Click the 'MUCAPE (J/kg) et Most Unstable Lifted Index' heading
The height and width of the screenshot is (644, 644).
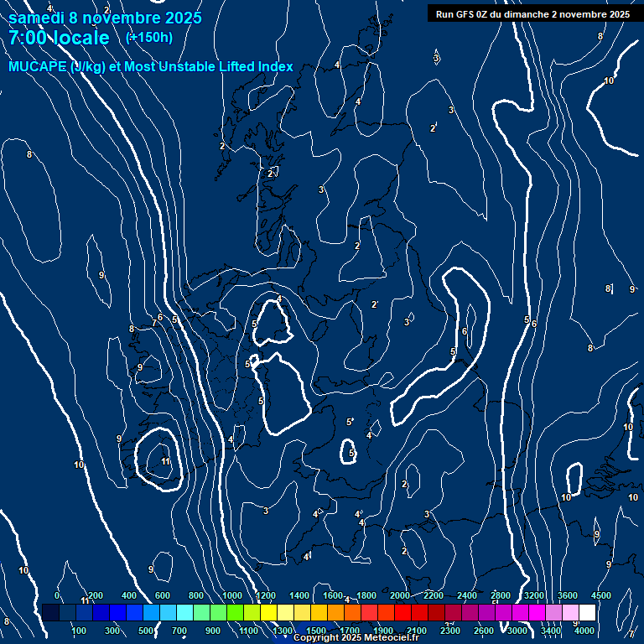[x=151, y=66]
